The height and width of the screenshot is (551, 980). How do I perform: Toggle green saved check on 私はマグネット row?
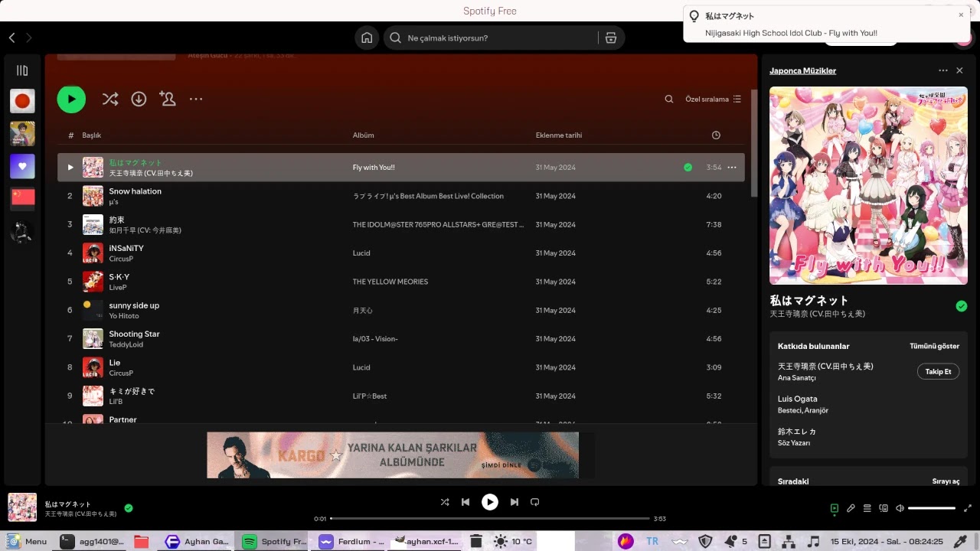coord(688,167)
